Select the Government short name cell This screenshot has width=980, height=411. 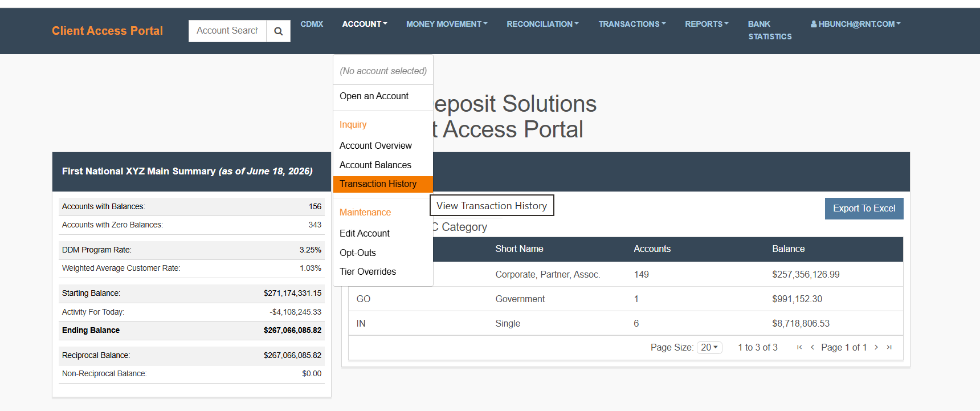pyautogui.click(x=520, y=299)
